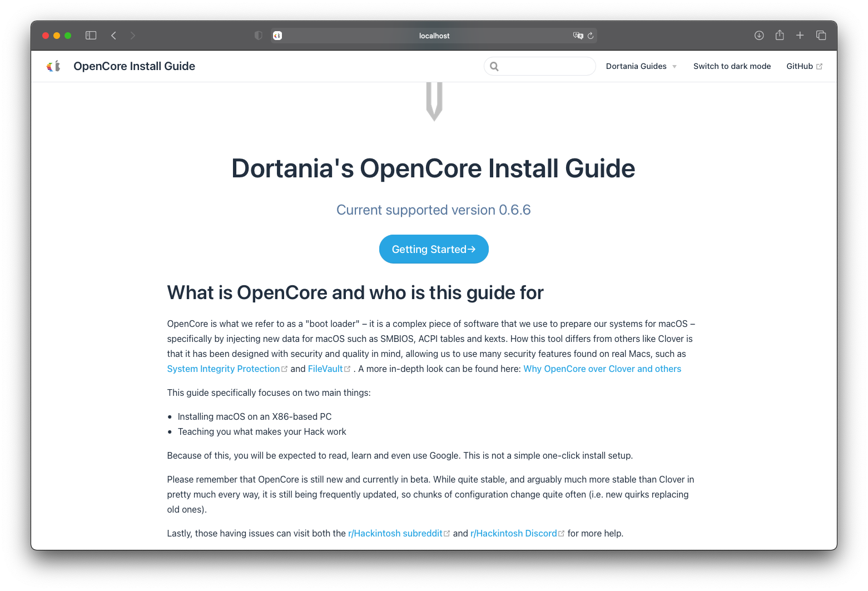Click 'Dortania's OpenCore Install Guide' heading
The height and width of the screenshot is (591, 868).
point(434,168)
